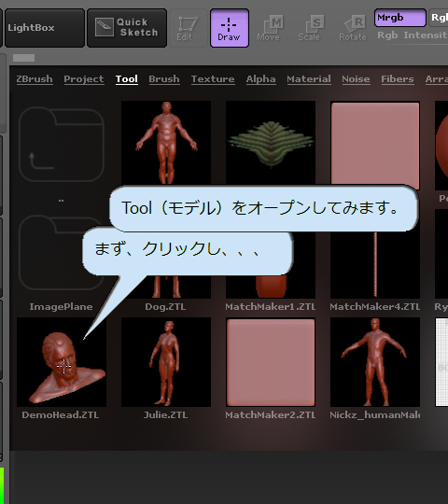Activate Quick Sketch mode
The width and height of the screenshot is (448, 504).
(127, 28)
